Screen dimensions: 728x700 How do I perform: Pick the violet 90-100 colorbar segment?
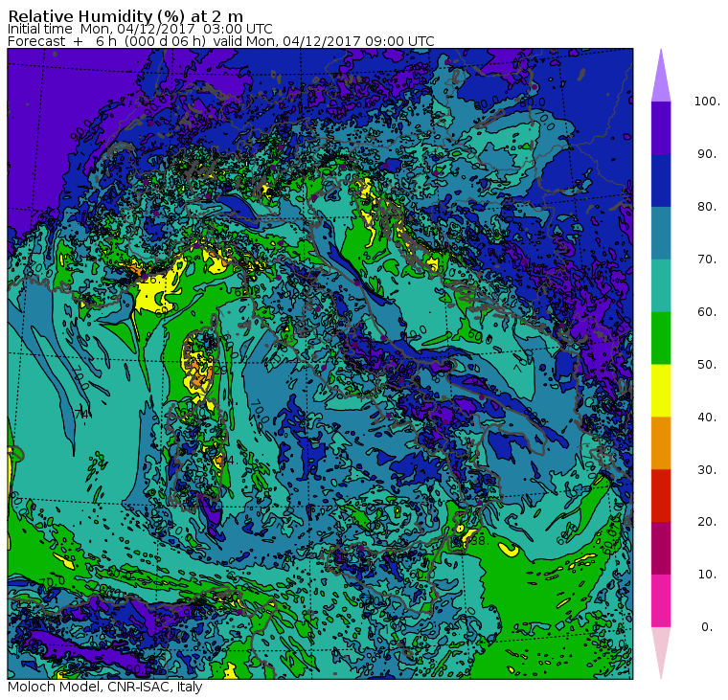tap(661, 127)
